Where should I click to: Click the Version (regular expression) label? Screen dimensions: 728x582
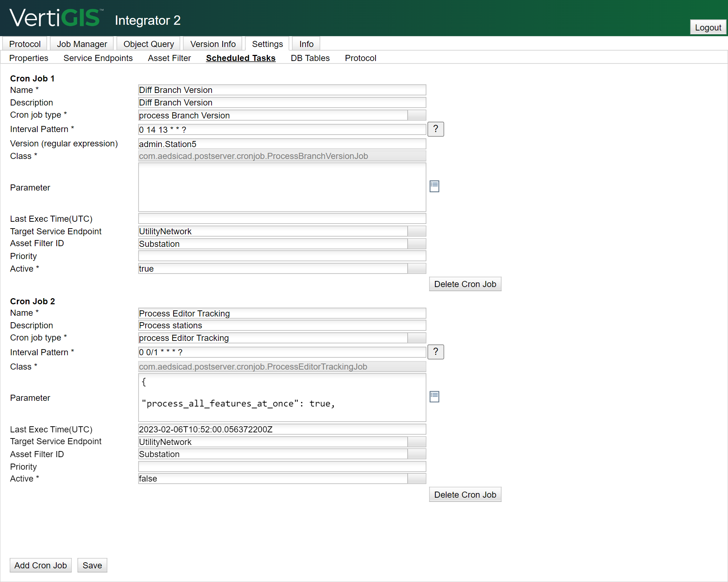pyautogui.click(x=64, y=144)
